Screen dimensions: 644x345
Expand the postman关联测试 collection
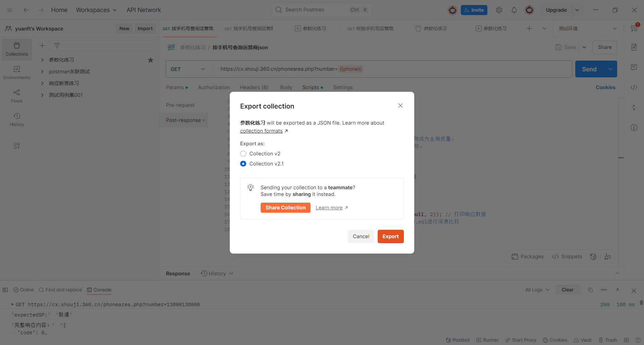pyautogui.click(x=42, y=72)
